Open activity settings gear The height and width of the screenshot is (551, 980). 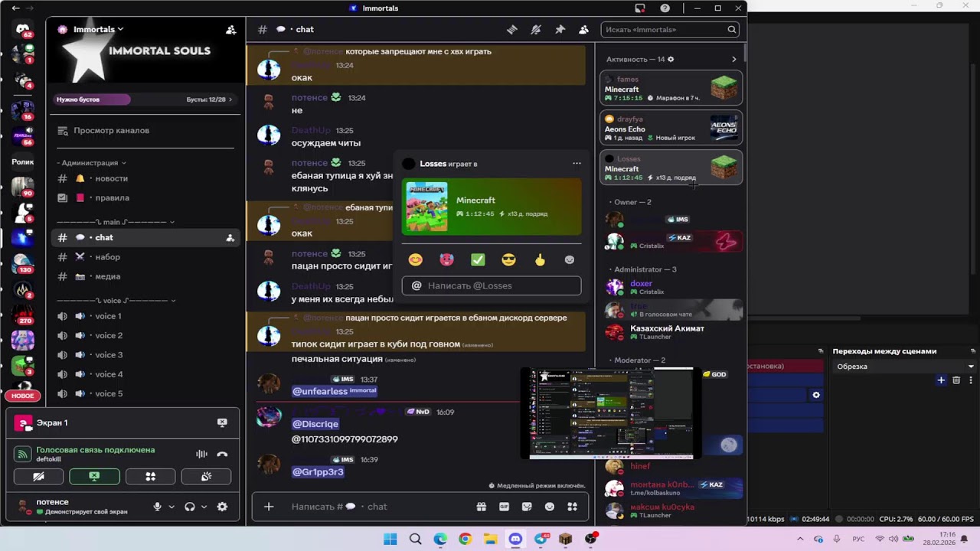(671, 59)
